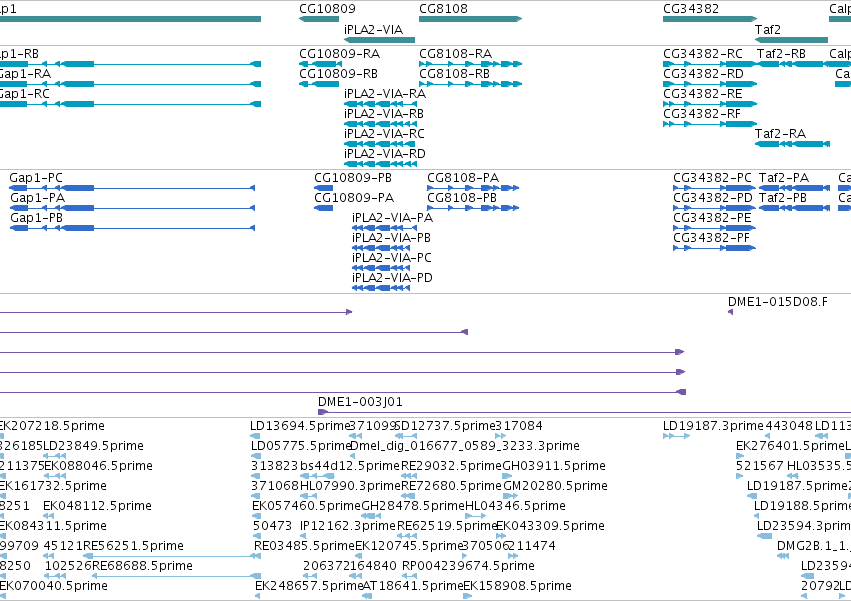The width and height of the screenshot is (851, 601).
Task: Click EST EK088046.5prime
Action: [98, 466]
